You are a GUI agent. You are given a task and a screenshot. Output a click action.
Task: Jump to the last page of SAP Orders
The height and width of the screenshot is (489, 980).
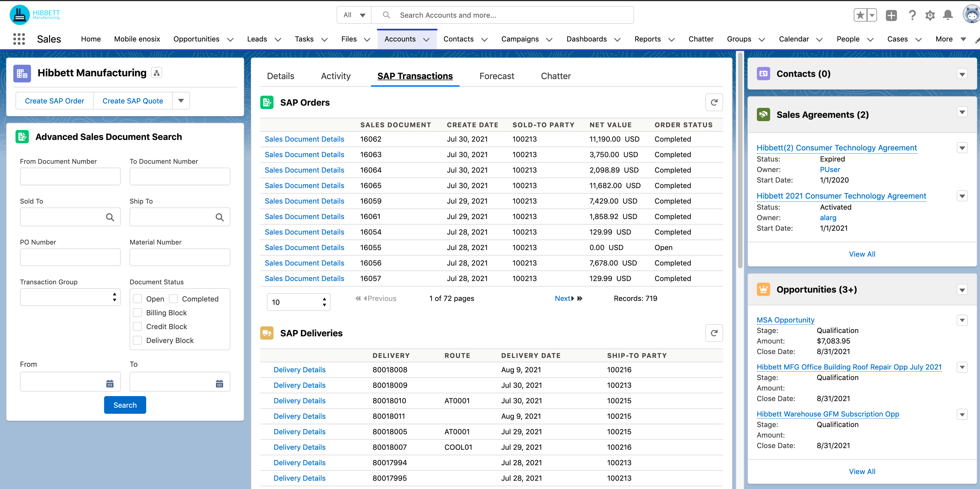coord(580,298)
